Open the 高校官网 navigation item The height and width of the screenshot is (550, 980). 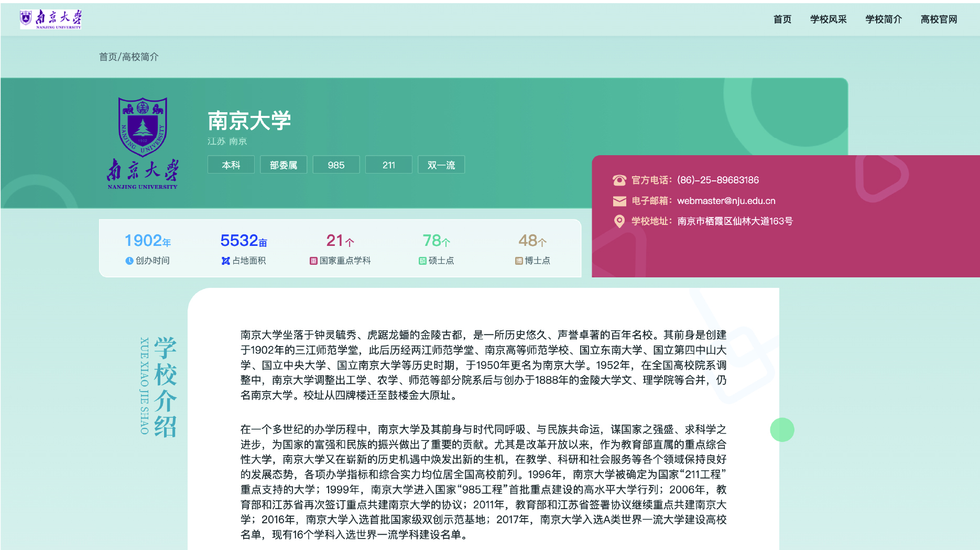coord(939,19)
